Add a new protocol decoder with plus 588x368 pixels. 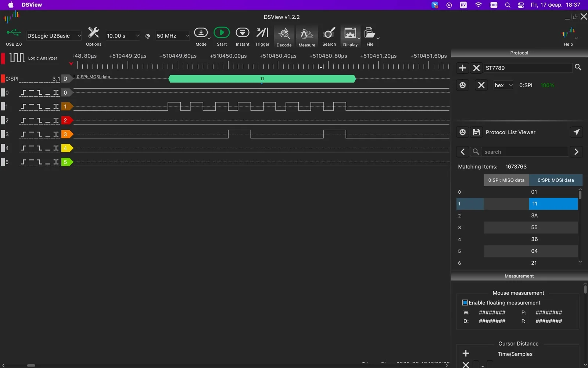(x=462, y=68)
